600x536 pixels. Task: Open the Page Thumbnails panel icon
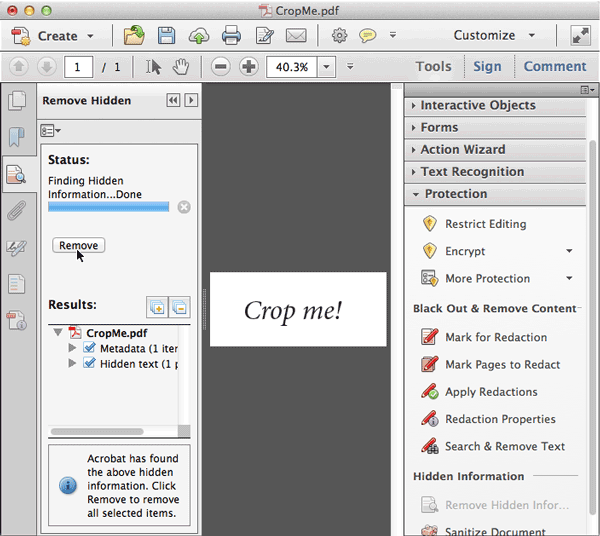[x=16, y=100]
